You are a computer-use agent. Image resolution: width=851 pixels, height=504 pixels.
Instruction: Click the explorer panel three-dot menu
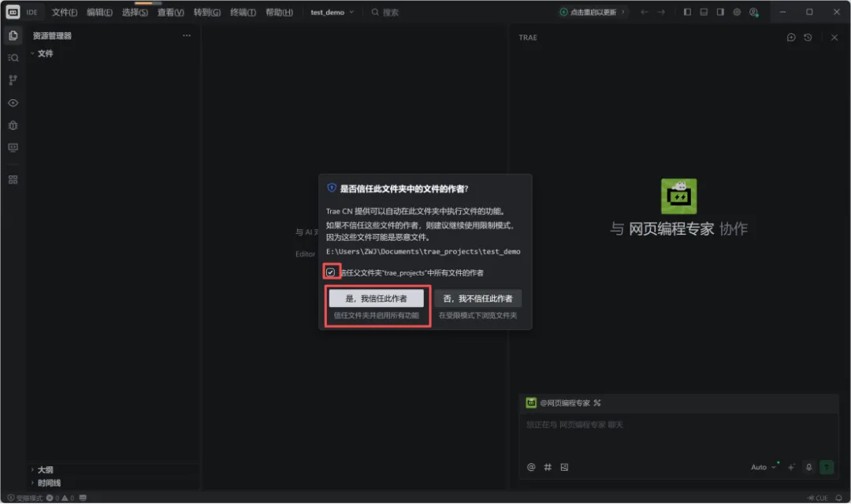[187, 35]
